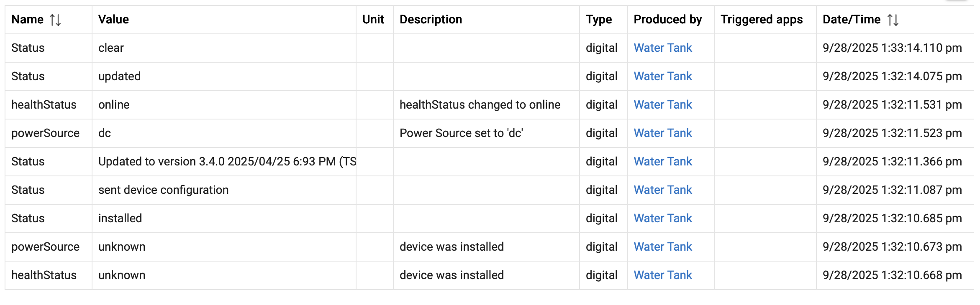Select 'healthStatus changed to online' description cell

480,105
